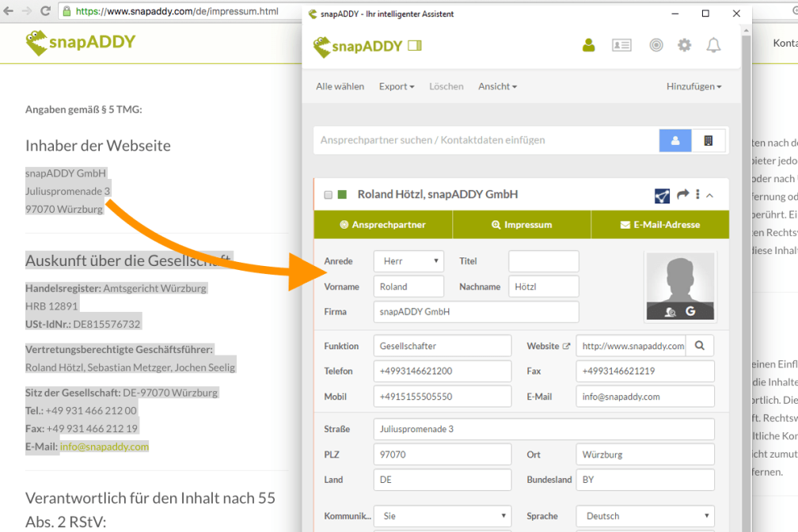Check notifications with the bell icon
The image size is (798, 532).
713,45
